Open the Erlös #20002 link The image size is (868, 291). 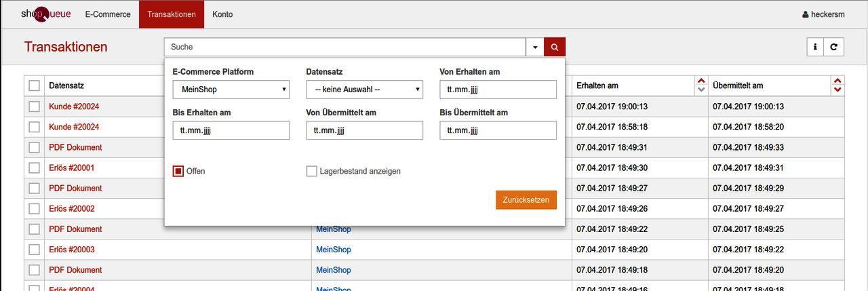(72, 209)
